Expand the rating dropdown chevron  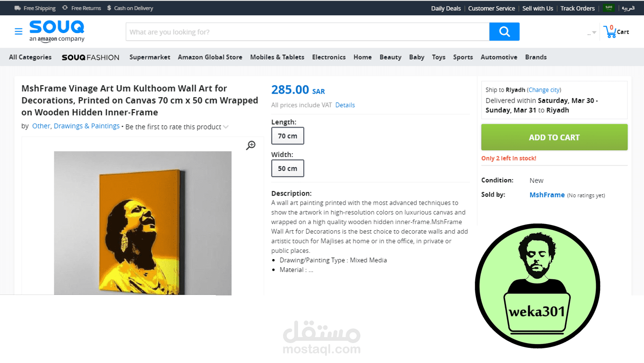tap(226, 127)
